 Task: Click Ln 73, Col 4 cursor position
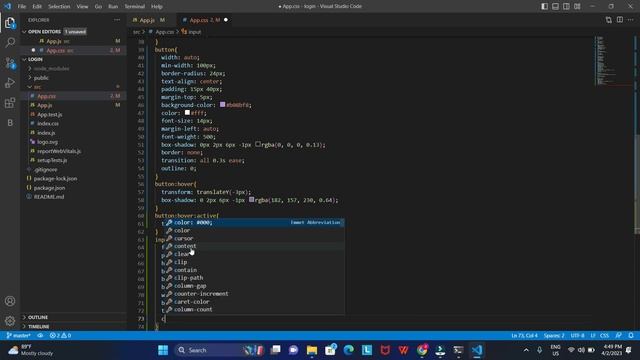pyautogui.click(x=524, y=336)
